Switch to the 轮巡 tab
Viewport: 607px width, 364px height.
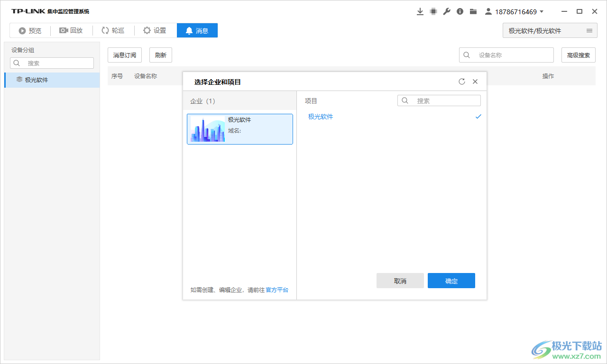click(113, 30)
